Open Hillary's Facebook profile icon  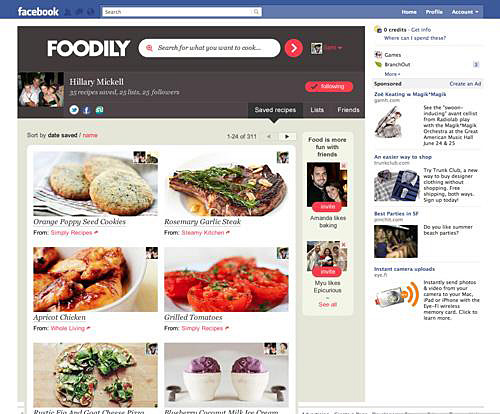click(x=87, y=110)
